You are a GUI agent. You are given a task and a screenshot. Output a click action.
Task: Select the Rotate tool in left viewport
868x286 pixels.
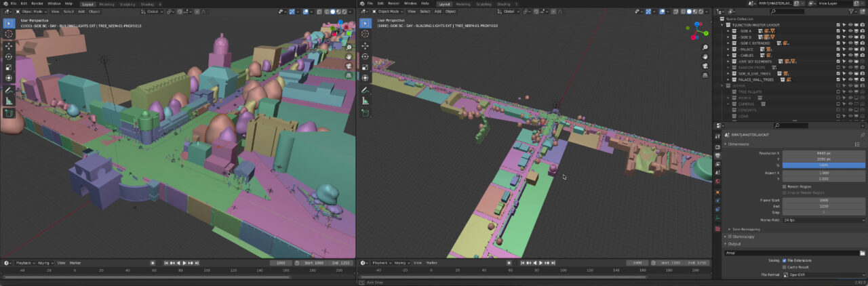9,56
